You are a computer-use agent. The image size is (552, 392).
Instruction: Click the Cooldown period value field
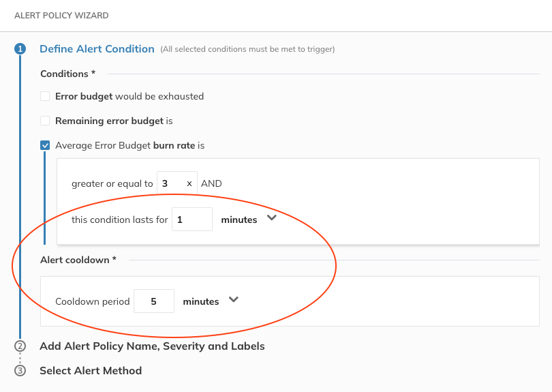(x=153, y=301)
